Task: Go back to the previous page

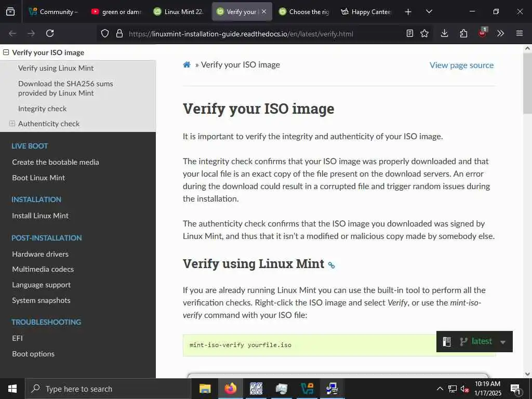Action: (x=12, y=33)
